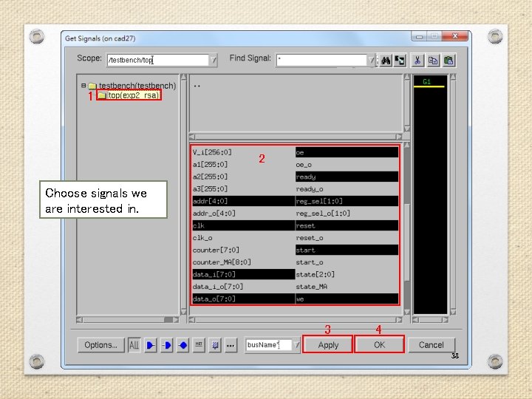The image size is (532, 399).
Task: Click the paste clipboard icon
Action: (449, 61)
